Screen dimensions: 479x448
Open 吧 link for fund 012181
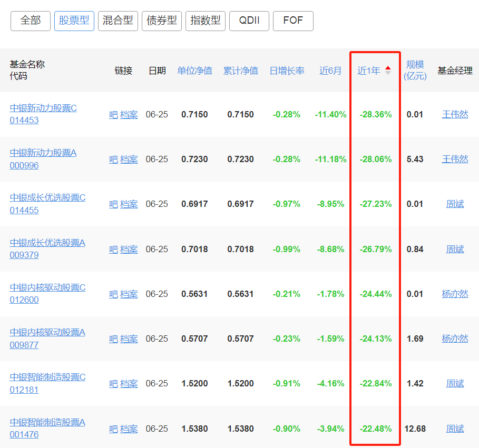point(113,384)
